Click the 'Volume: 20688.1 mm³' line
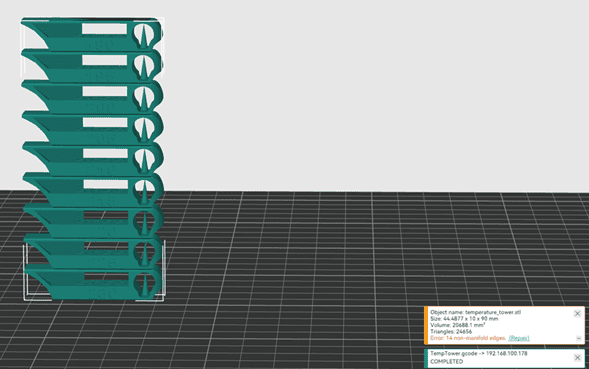This screenshot has height=369, width=589. pyautogui.click(x=458, y=325)
